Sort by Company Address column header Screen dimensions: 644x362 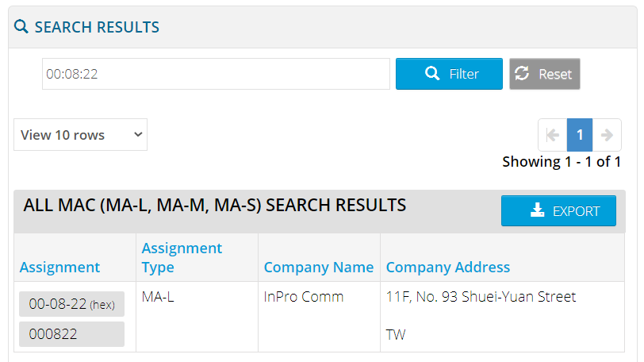[x=447, y=268]
